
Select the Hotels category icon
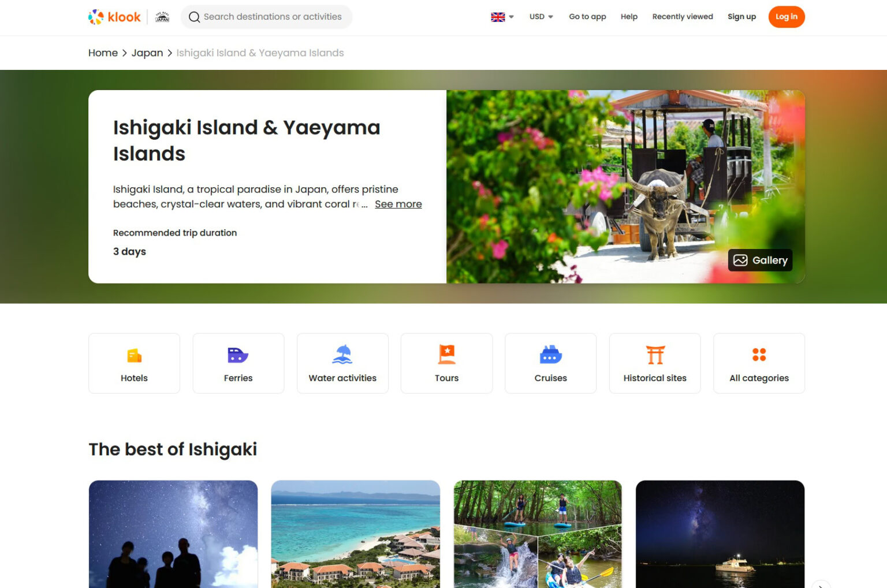[x=134, y=355]
